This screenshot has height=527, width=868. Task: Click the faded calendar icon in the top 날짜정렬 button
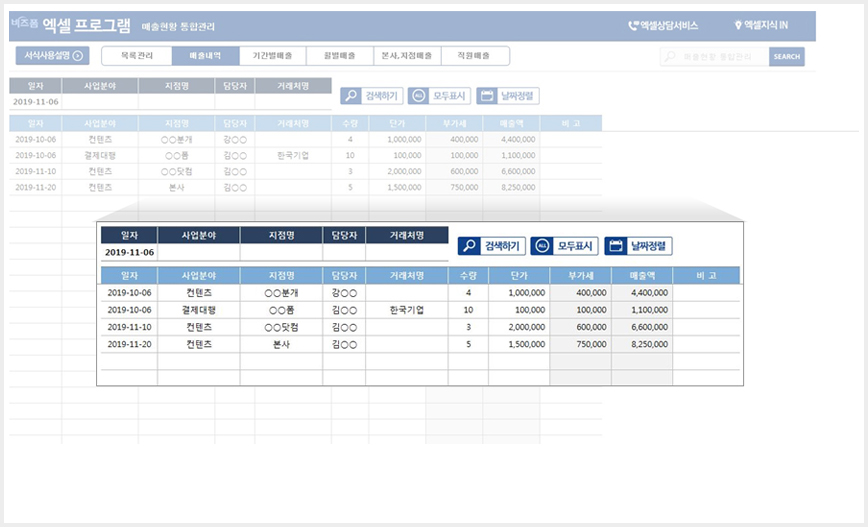487,96
